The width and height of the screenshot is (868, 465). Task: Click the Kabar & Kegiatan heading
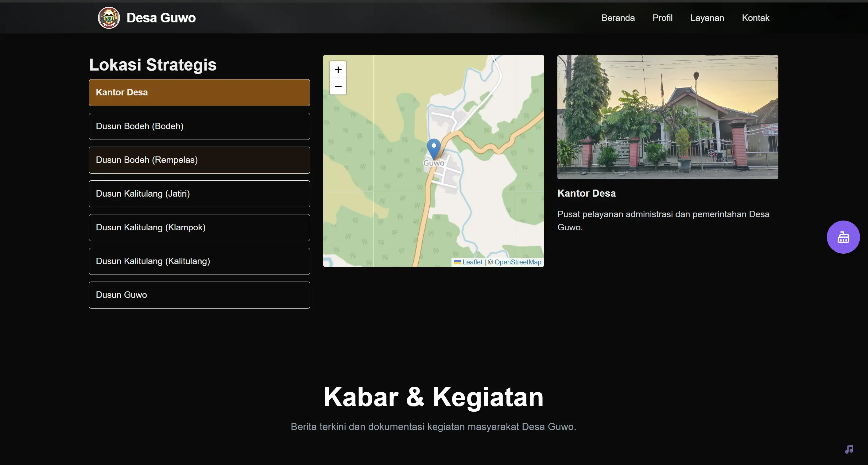pos(434,397)
